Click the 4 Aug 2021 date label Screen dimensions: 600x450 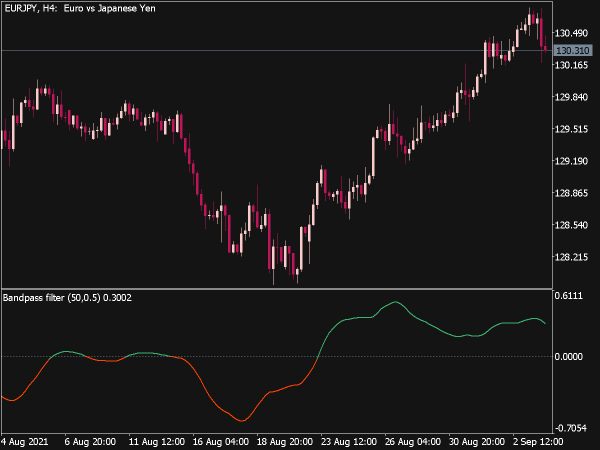pyautogui.click(x=24, y=442)
